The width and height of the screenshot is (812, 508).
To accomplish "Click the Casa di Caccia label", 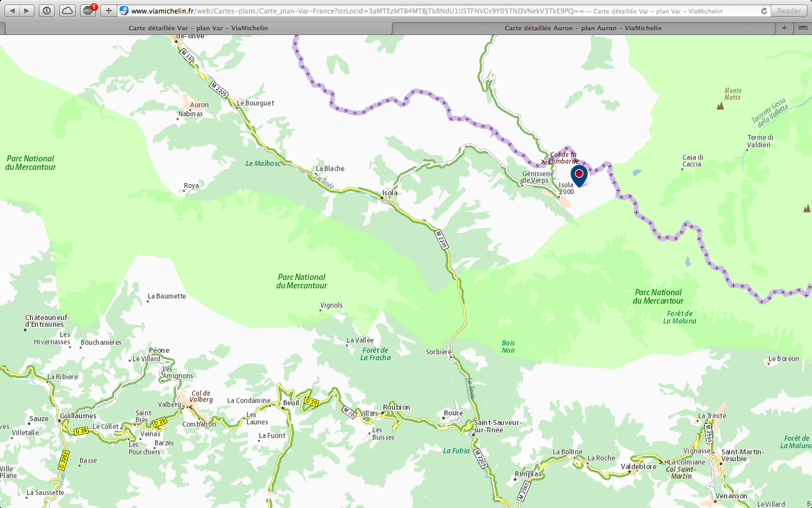I will point(692,161).
